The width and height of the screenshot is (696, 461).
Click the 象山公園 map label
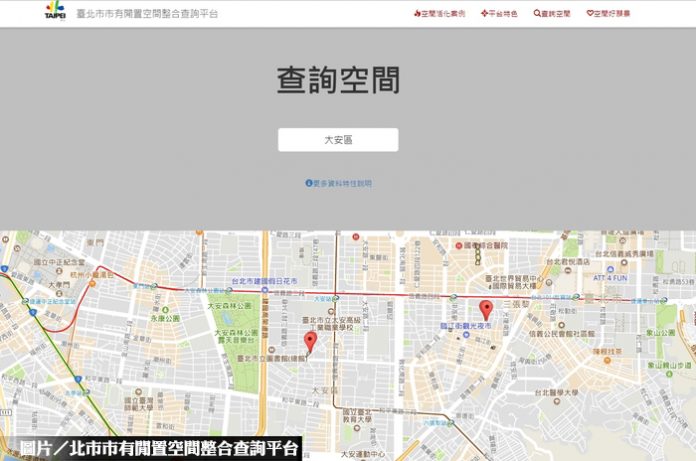[x=660, y=332]
